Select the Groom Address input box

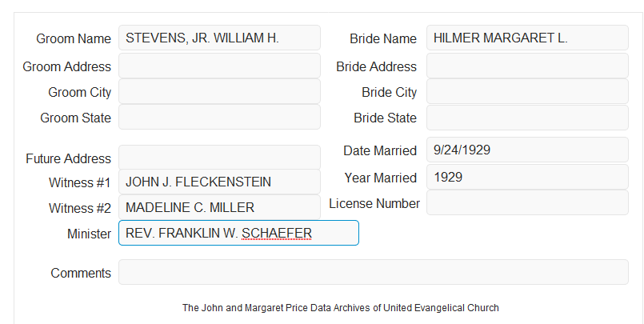pyautogui.click(x=219, y=66)
